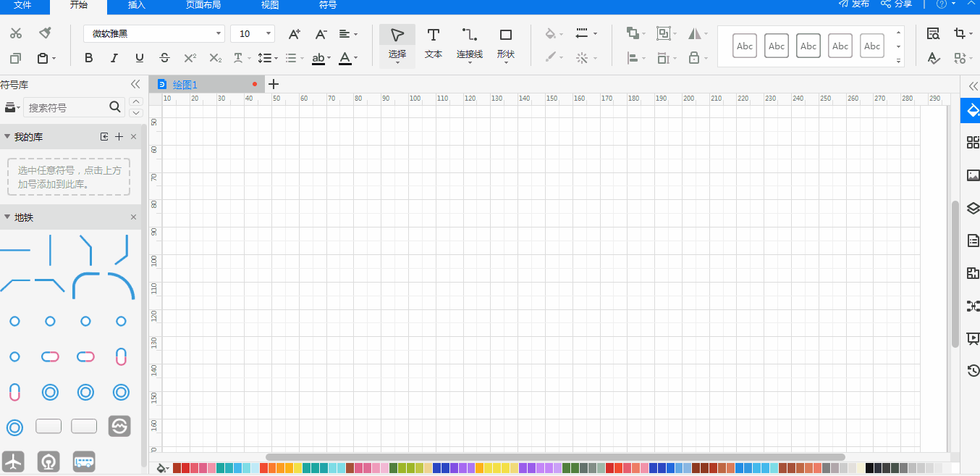Activate the 连接线 connector tool
The image size is (980, 476).
tap(469, 43)
